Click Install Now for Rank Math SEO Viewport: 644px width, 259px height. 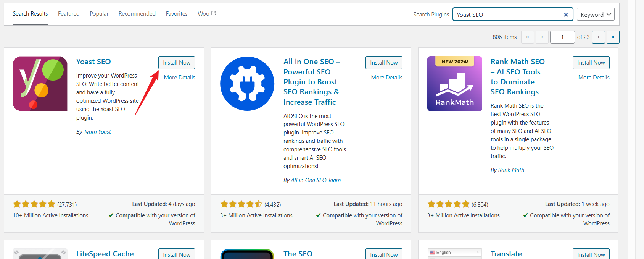591,63
